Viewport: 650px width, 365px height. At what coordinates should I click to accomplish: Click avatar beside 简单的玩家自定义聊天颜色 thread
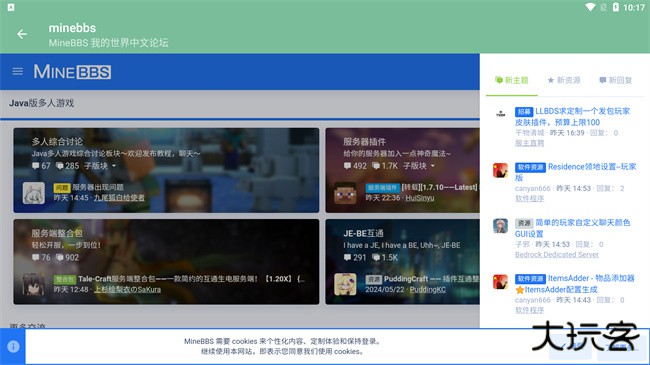tap(500, 226)
